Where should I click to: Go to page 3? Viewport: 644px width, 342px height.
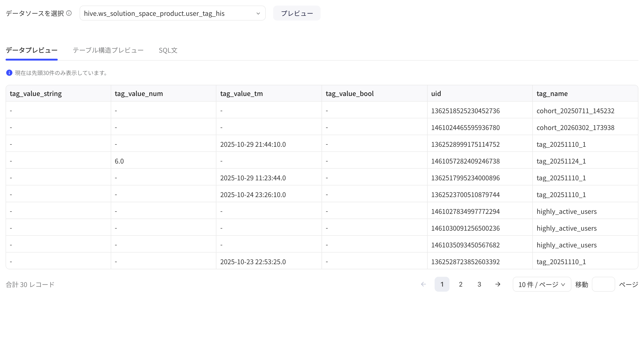pyautogui.click(x=479, y=284)
